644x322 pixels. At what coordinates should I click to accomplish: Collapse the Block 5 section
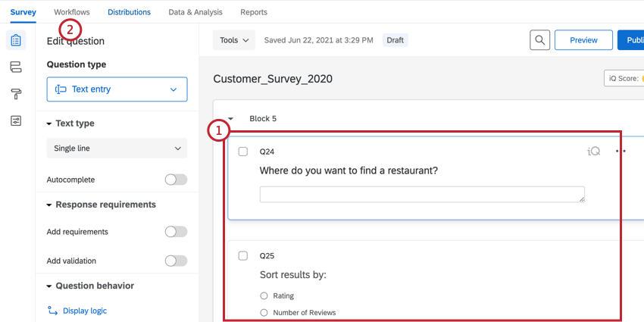point(230,119)
